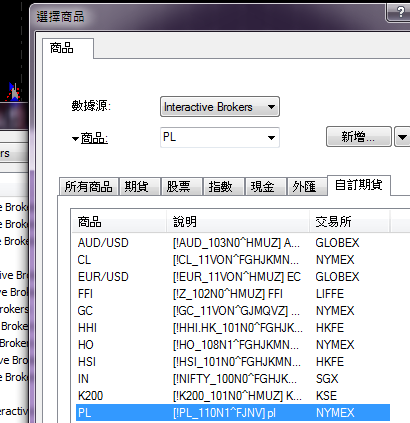
Task: Click the [!EUR_11VON^HMUZ] EC description cell
Action: (x=237, y=277)
